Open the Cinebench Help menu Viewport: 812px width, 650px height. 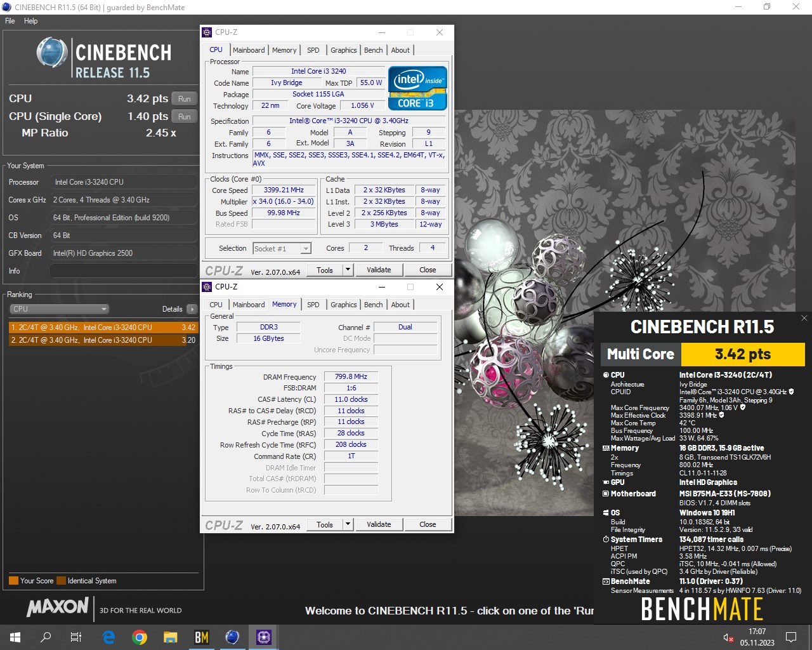31,21
